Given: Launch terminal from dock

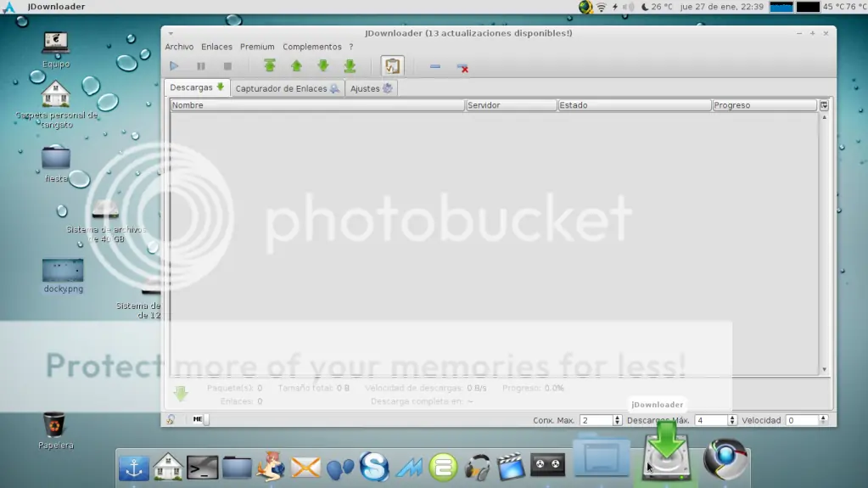Looking at the screenshot, I should pyautogui.click(x=202, y=468).
